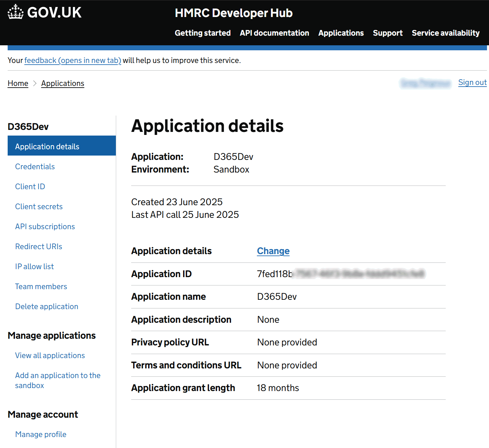Click Change next to Application details
The width and height of the screenshot is (489, 448).
click(273, 251)
